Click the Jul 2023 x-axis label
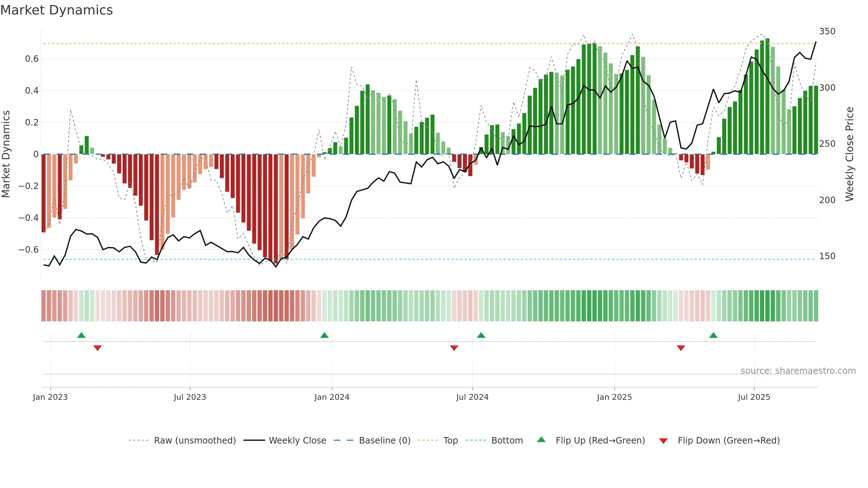This screenshot has height=488, width=868. point(190,397)
